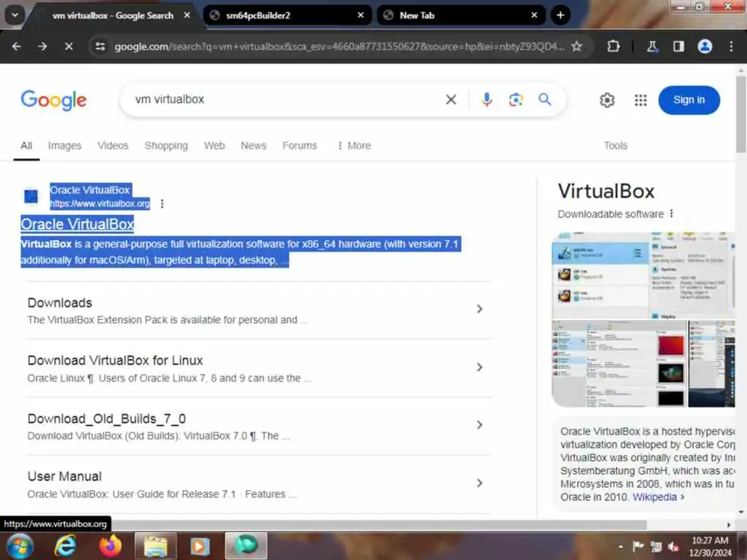
Task: Open the Oracle VirtualBox result title link
Action: coord(77,225)
